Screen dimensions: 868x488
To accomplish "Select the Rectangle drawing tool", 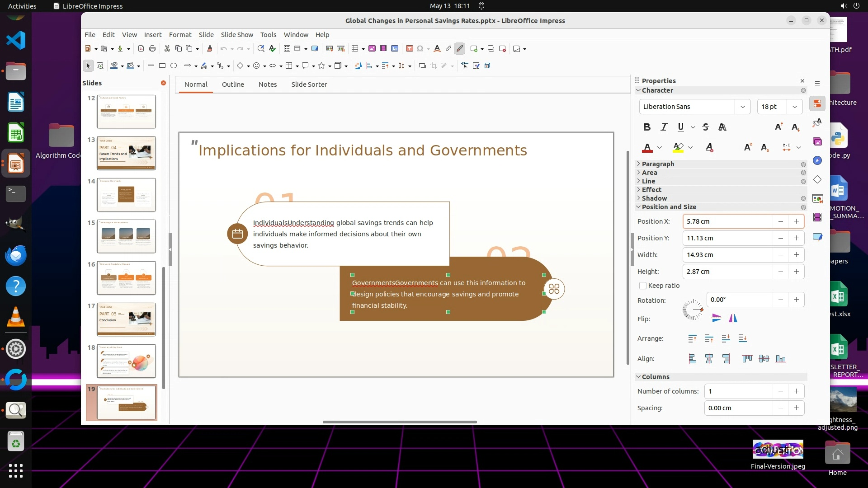I will [162, 66].
